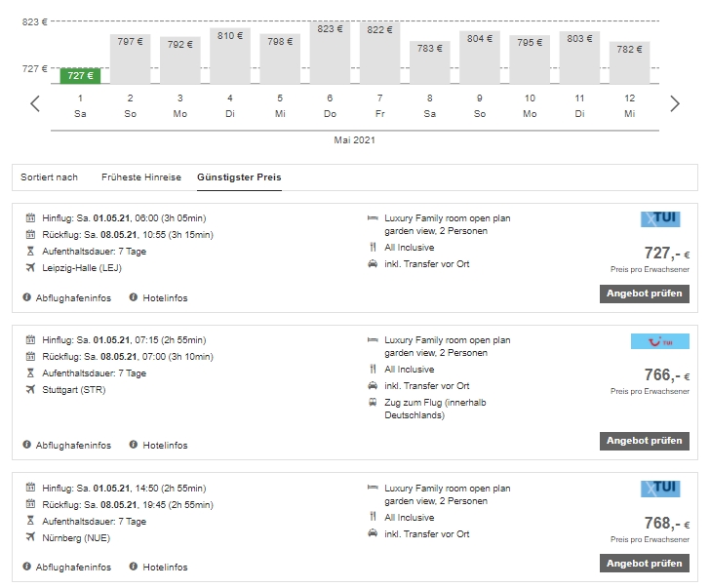Select the green 727 € bar for Saturday 1

click(80, 75)
